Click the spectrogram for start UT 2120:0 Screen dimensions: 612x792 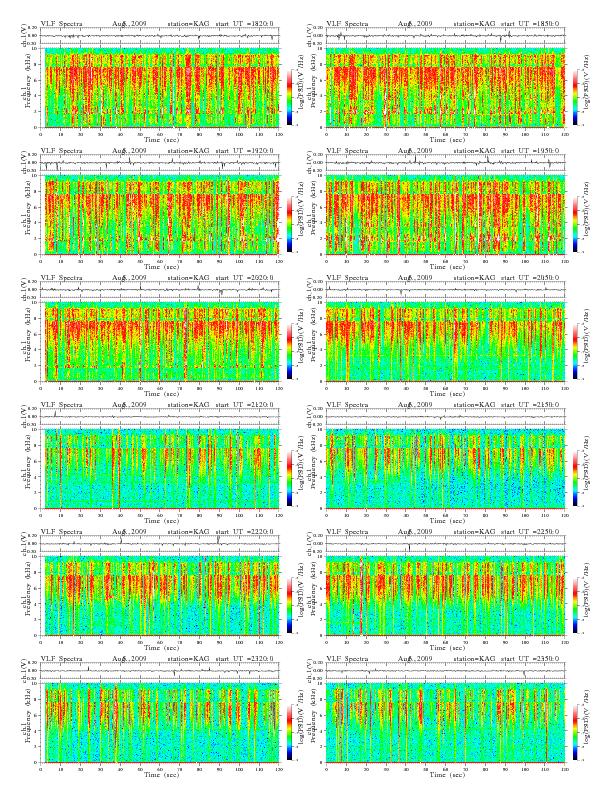160,469
